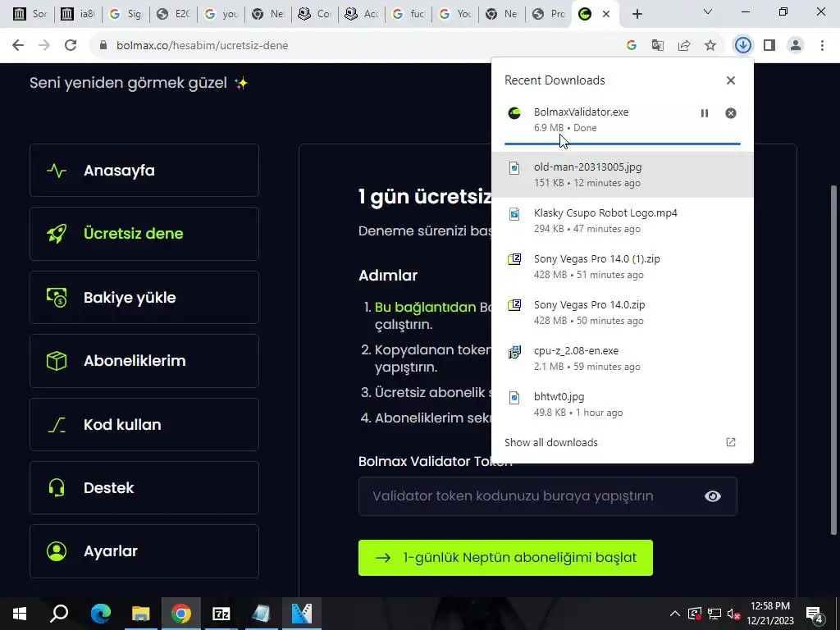
Task: Open Windows taskbar search
Action: (59, 614)
